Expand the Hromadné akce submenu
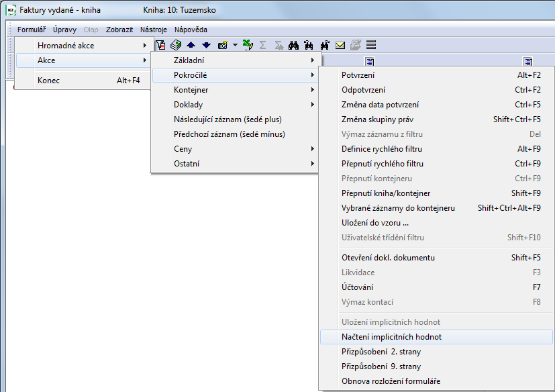 pos(85,46)
